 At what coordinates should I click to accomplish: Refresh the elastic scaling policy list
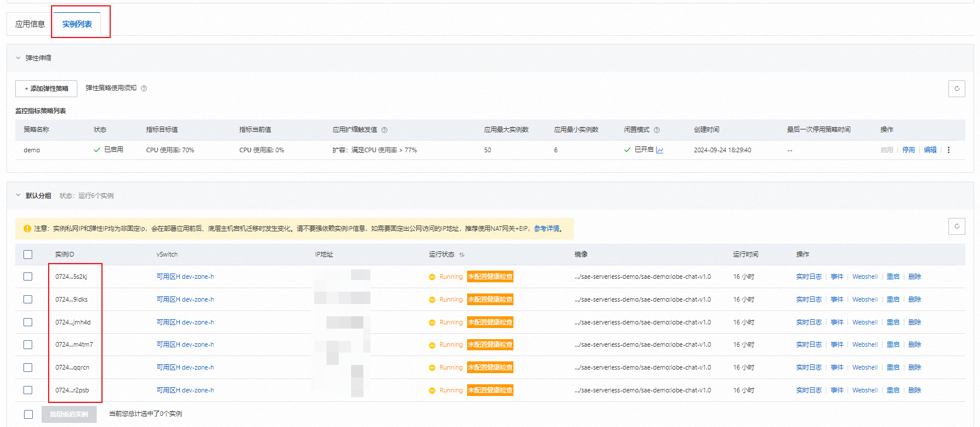[957, 88]
